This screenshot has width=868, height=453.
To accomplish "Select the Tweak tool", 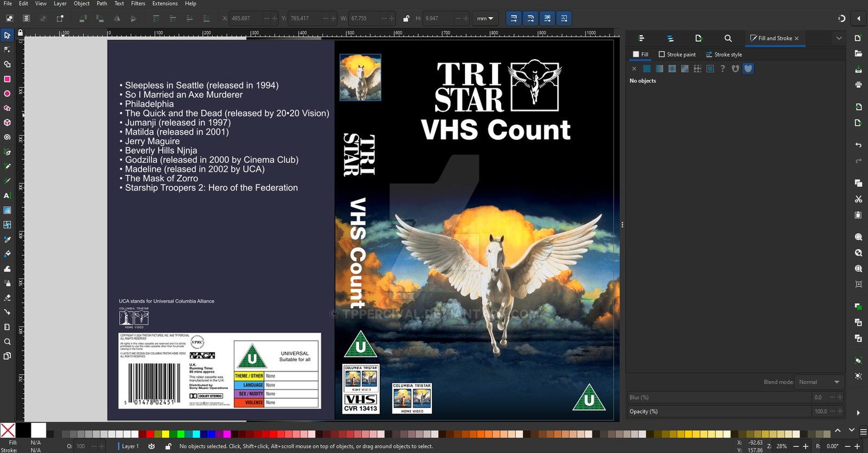I will (7, 269).
